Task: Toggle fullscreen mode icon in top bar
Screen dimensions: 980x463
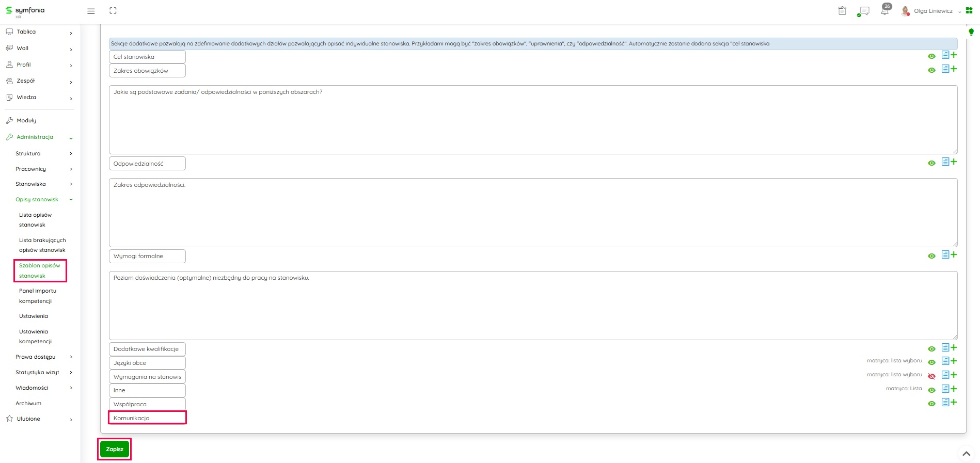Action: coord(113,11)
